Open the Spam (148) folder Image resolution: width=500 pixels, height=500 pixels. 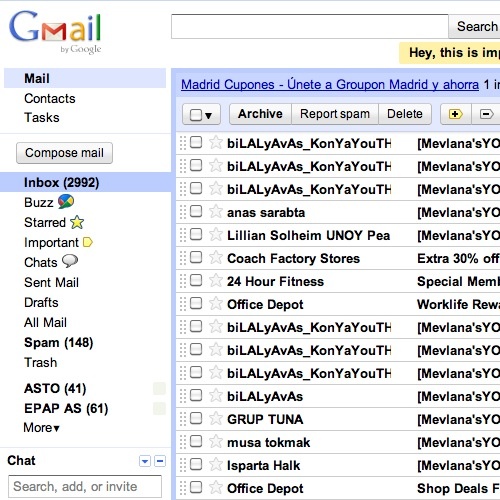coord(58,343)
